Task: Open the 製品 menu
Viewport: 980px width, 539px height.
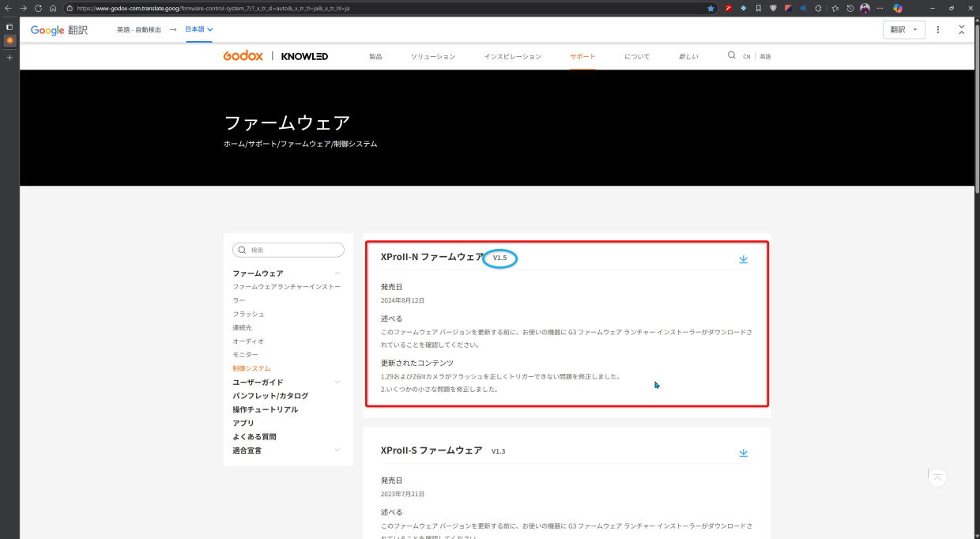Action: (x=375, y=57)
